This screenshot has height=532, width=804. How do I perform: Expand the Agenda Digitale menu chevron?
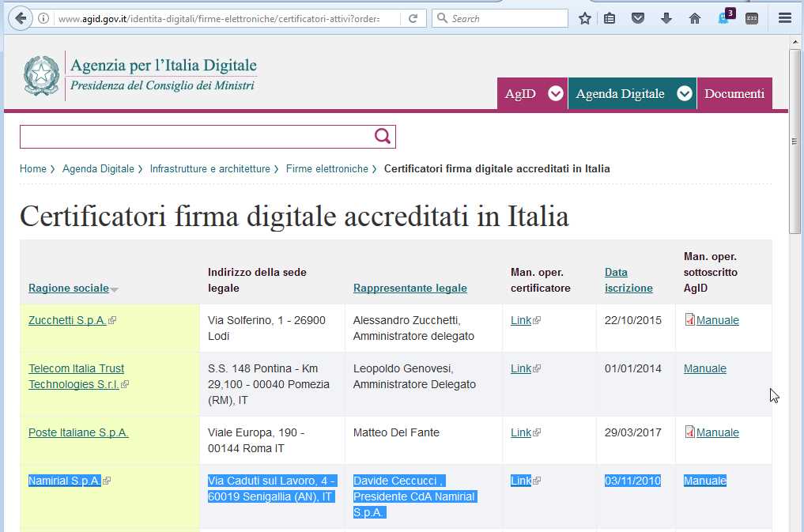(x=684, y=93)
